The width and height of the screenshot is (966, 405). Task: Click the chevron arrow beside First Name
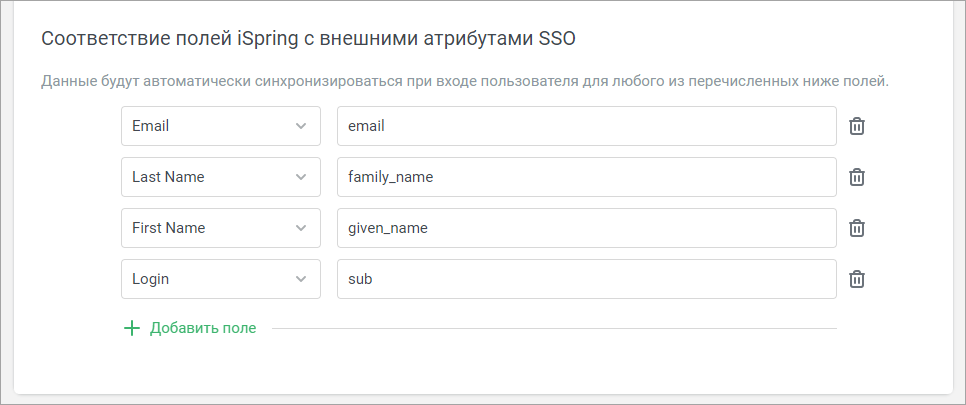click(301, 228)
